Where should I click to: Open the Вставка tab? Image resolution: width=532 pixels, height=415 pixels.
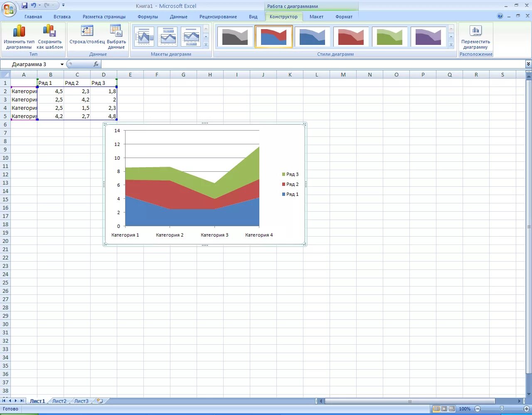62,17
